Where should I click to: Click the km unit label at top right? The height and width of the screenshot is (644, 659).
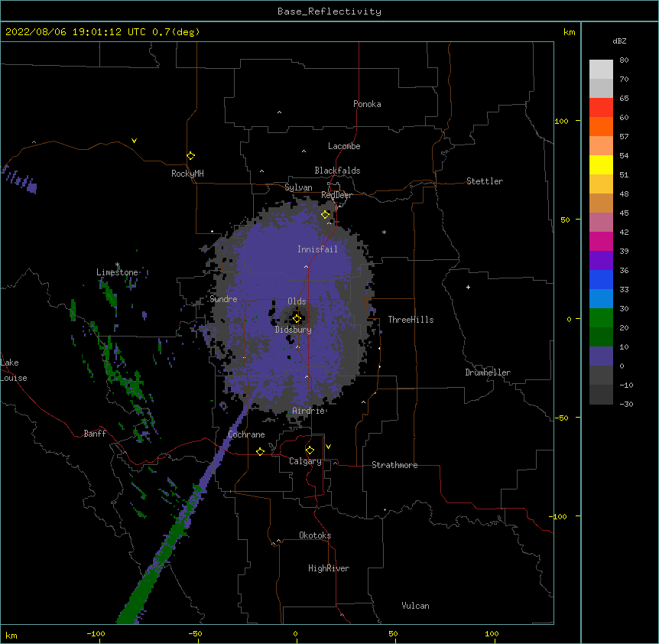click(x=570, y=32)
